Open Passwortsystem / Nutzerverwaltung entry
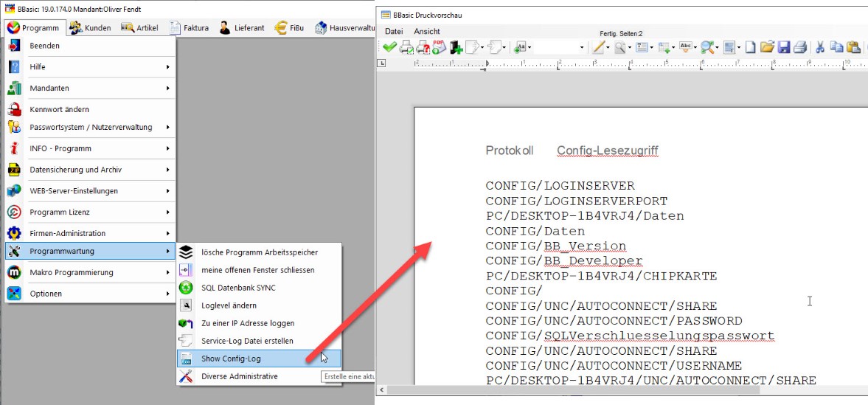The height and width of the screenshot is (405, 868). 91,128
